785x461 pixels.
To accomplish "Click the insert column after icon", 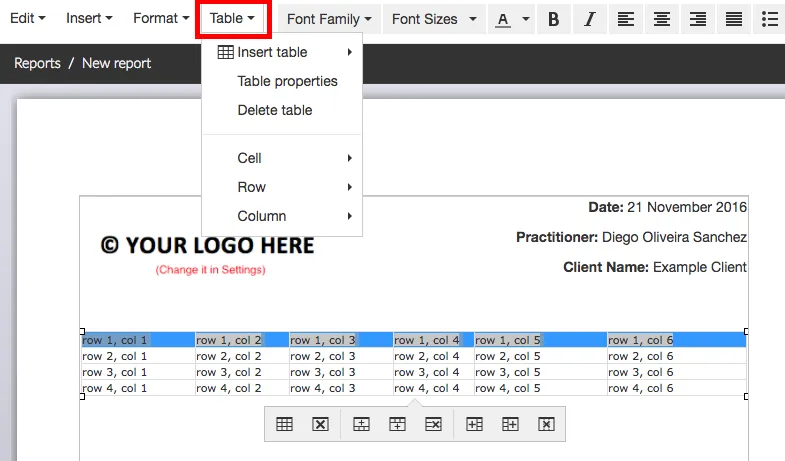I will coord(510,424).
